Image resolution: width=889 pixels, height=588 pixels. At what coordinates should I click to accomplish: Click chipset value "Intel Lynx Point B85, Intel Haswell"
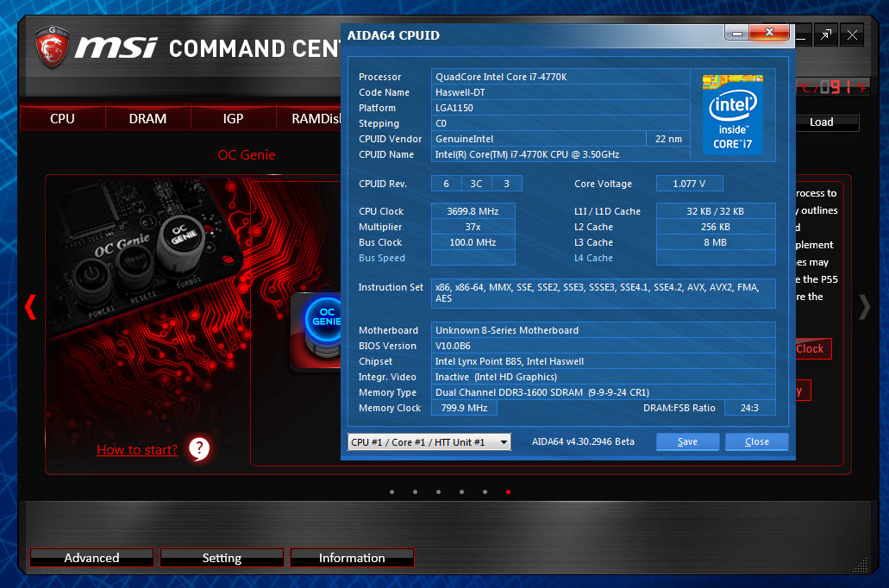604,361
